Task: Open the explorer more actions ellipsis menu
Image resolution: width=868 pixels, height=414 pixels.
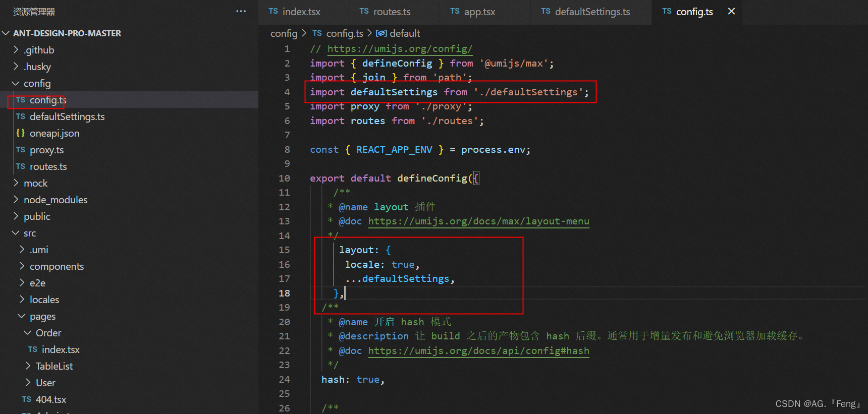Action: (x=241, y=11)
